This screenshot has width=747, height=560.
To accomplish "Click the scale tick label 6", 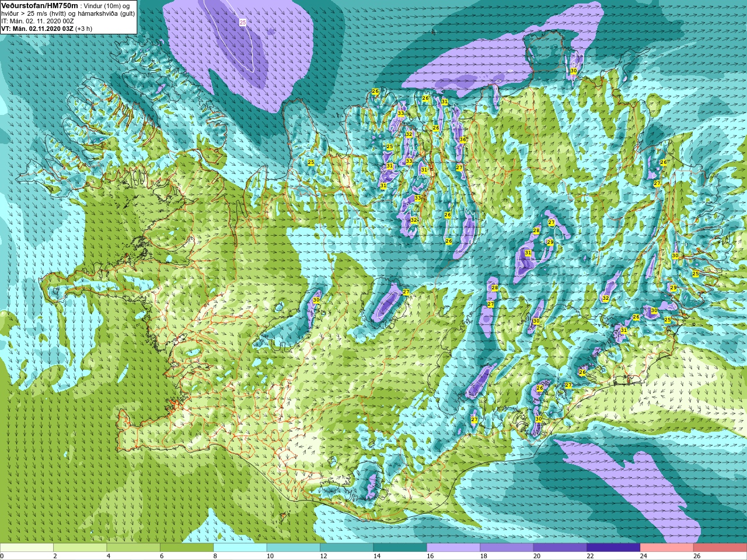I will pyautogui.click(x=162, y=556).
